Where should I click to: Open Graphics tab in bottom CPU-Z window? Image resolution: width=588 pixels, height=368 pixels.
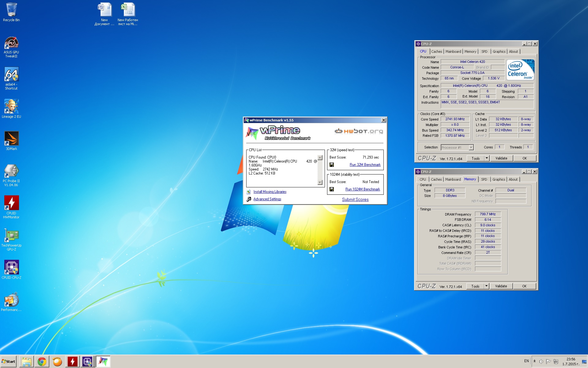(499, 179)
